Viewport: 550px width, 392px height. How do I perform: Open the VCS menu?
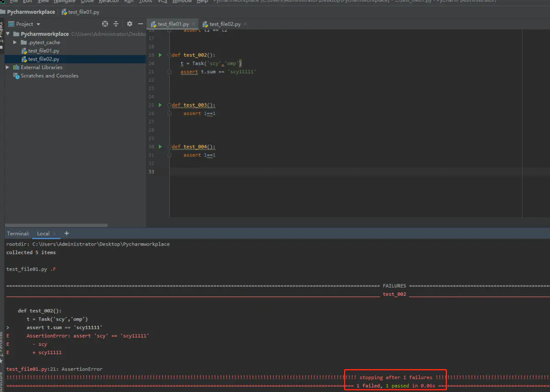pyautogui.click(x=162, y=1)
